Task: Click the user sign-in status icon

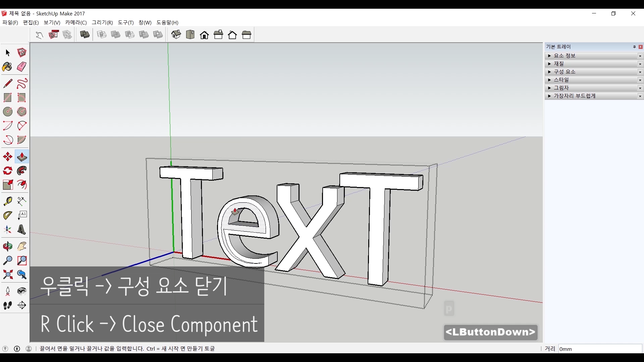Action: click(x=29, y=349)
